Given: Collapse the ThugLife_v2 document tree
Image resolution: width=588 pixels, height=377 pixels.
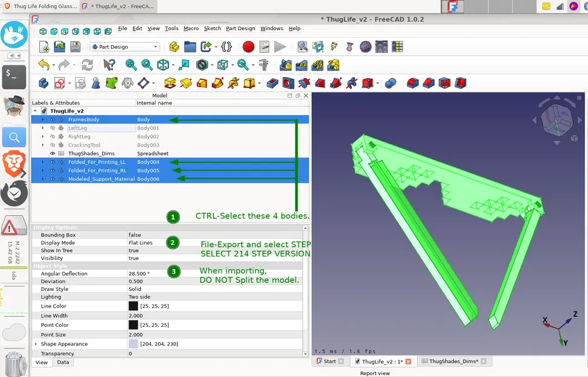Looking at the screenshot, I should coord(36,111).
